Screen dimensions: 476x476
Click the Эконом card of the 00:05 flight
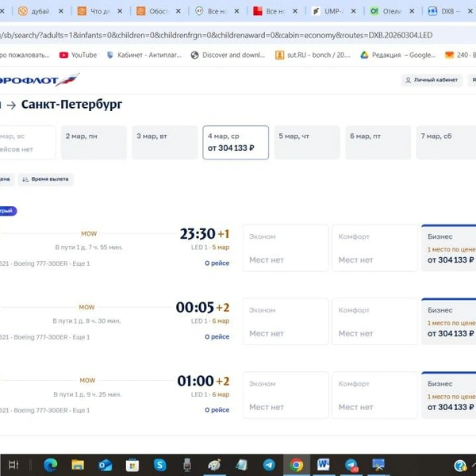(x=286, y=321)
